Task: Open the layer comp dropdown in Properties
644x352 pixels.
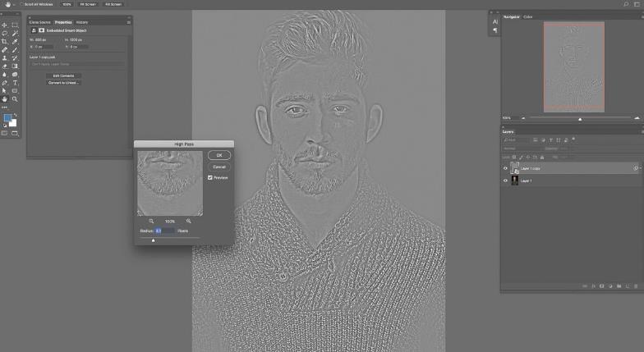Action: [x=77, y=64]
